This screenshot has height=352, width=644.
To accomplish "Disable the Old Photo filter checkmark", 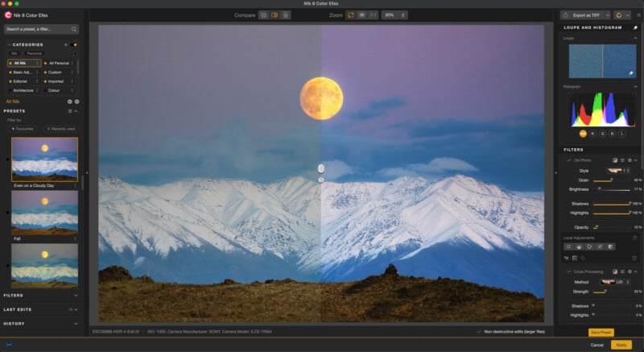I will click(568, 160).
